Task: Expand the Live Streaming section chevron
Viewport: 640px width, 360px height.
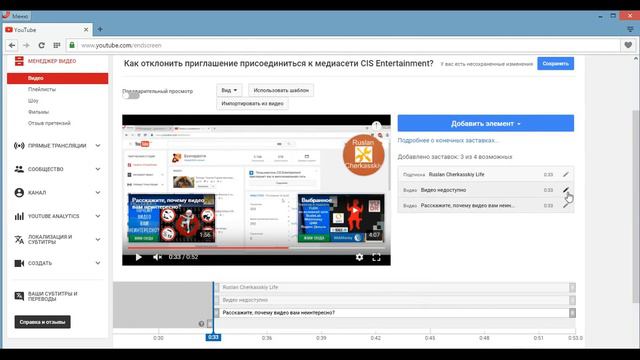Action: [x=98, y=146]
